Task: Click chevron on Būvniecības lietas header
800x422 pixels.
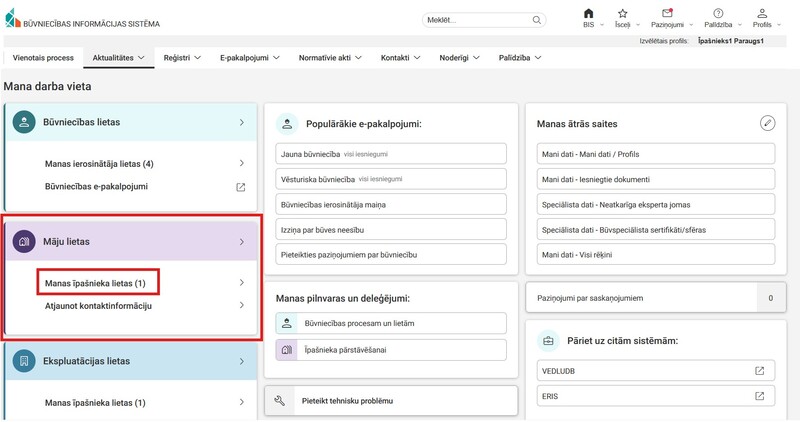Action: (242, 122)
